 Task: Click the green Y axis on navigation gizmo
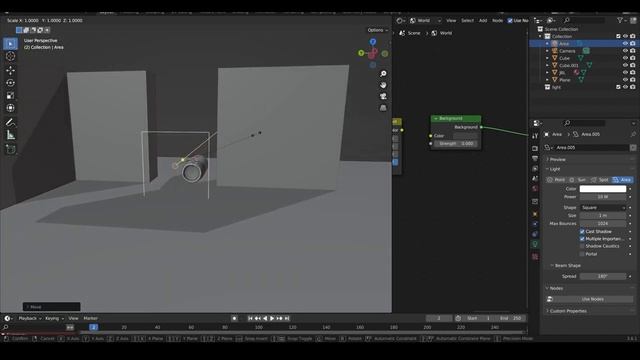[361, 53]
